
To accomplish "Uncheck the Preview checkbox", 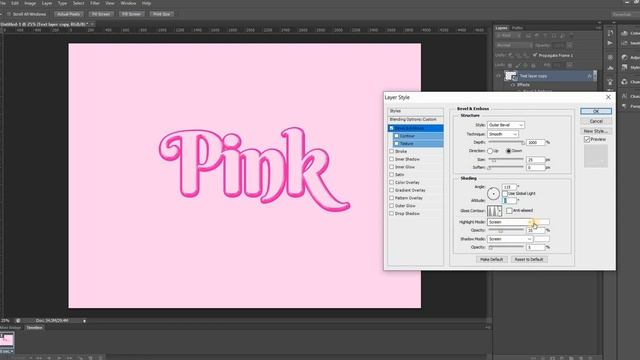I will click(587, 140).
